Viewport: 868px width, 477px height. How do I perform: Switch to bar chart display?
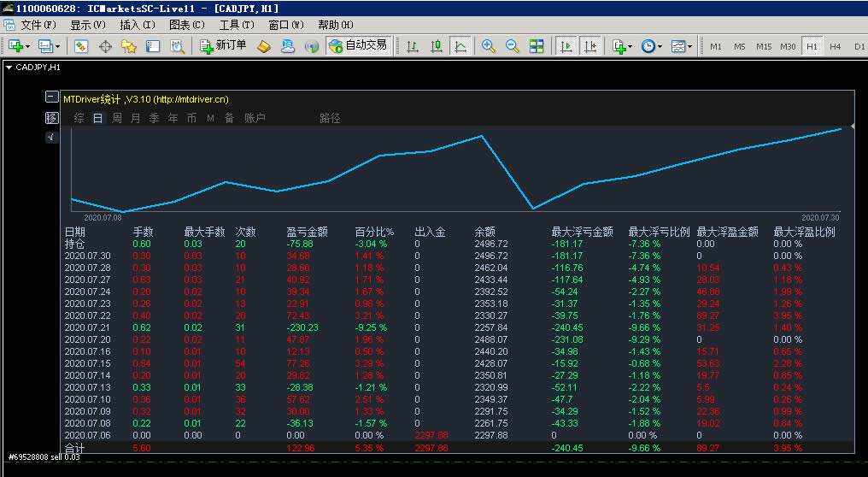pos(413,46)
